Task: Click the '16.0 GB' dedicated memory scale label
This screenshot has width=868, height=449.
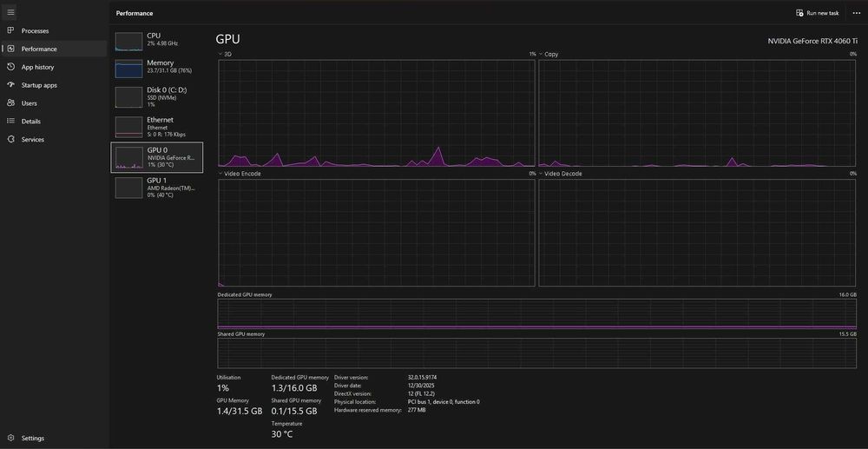Action: click(847, 295)
